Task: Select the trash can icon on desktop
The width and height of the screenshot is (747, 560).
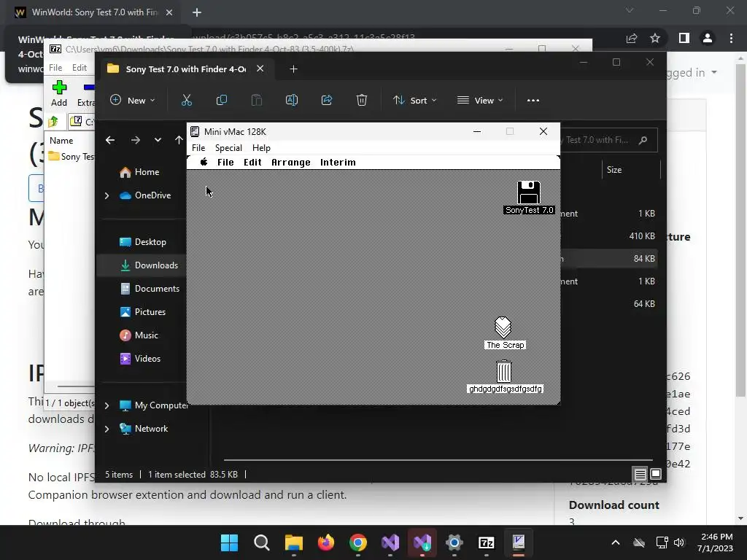Action: [x=504, y=371]
